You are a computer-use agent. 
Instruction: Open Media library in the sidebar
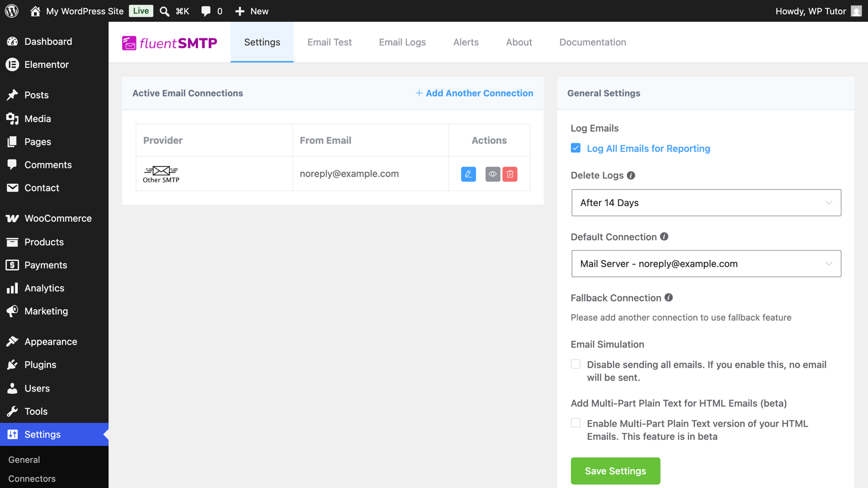pyautogui.click(x=54, y=119)
